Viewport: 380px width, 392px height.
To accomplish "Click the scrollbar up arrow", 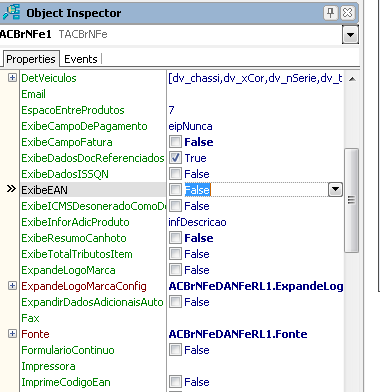I will coord(352,79).
